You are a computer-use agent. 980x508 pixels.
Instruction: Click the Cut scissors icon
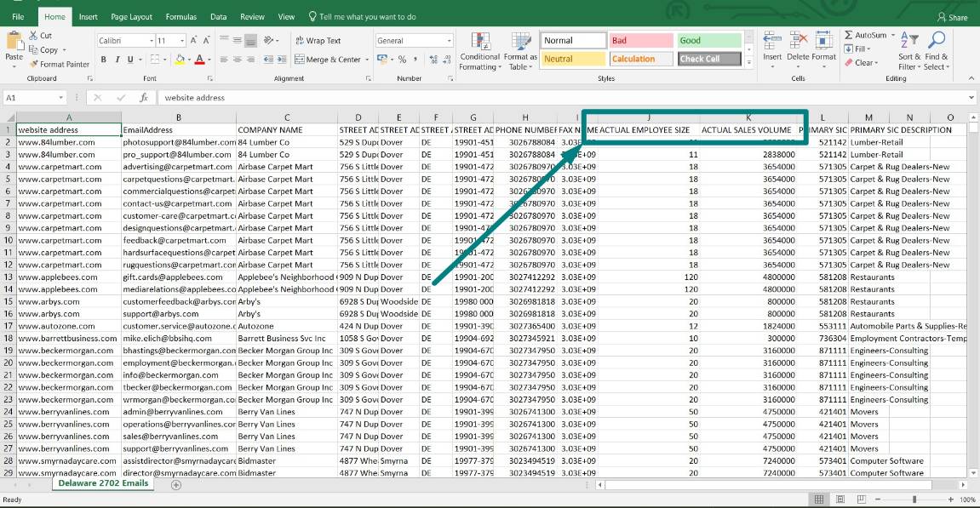[33, 36]
